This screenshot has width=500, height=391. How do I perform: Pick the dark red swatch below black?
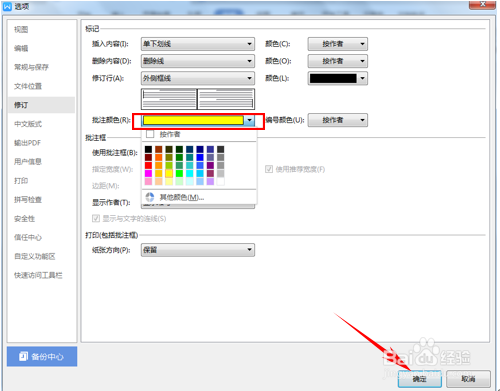pos(148,157)
